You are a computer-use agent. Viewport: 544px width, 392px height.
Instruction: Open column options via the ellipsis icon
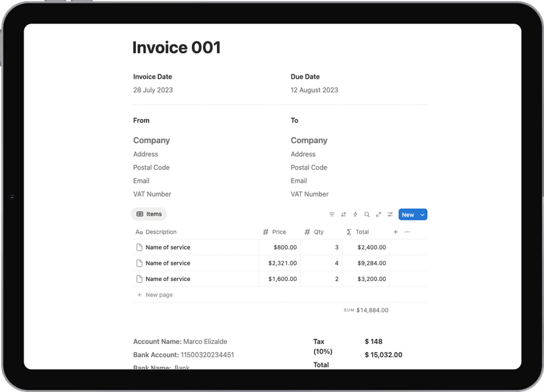point(408,232)
